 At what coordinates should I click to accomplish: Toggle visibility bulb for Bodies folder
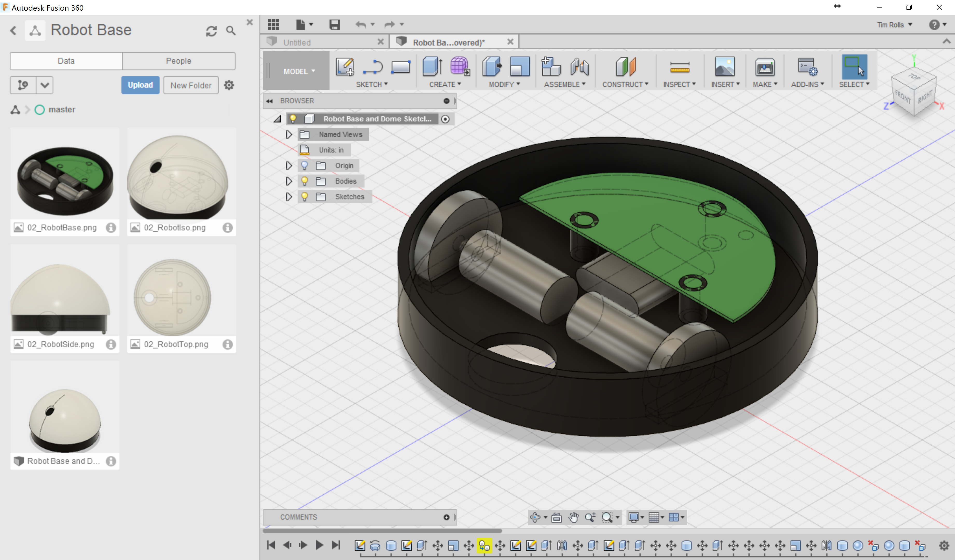coord(304,181)
